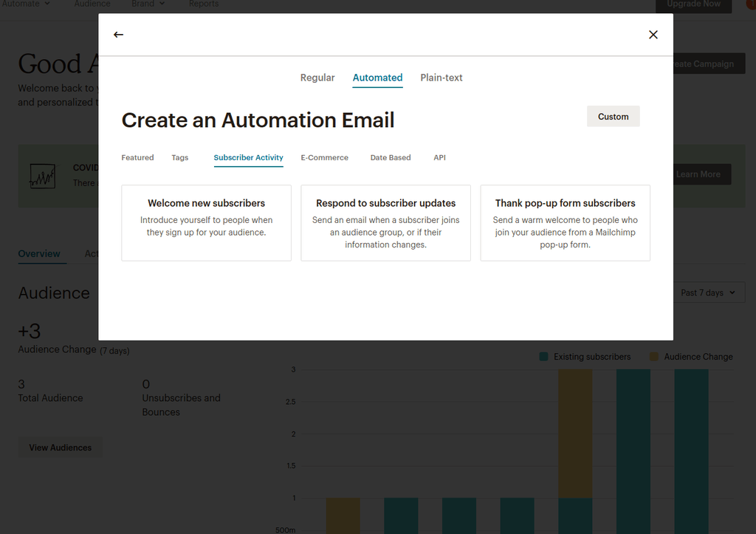Expand the Brand menu dropdown
The image size is (756, 534).
148,4
